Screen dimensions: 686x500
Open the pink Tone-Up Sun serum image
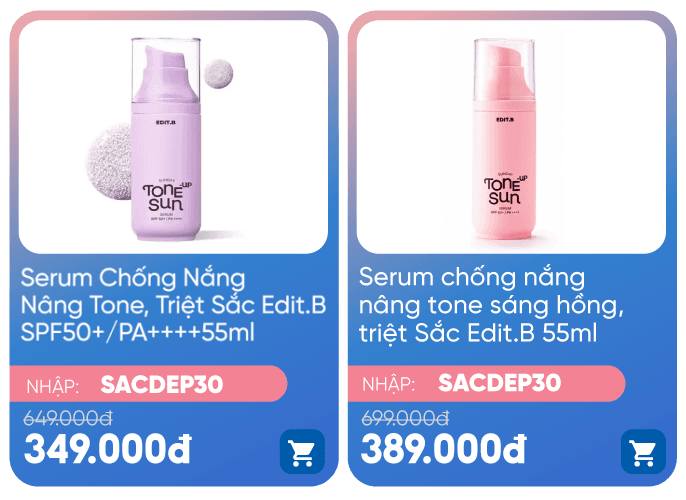tap(511, 137)
